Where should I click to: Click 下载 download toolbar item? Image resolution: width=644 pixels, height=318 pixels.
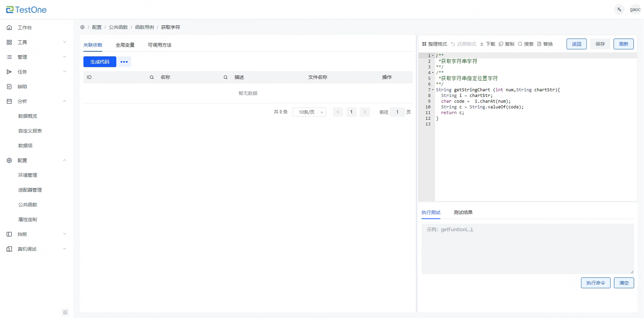487,44
